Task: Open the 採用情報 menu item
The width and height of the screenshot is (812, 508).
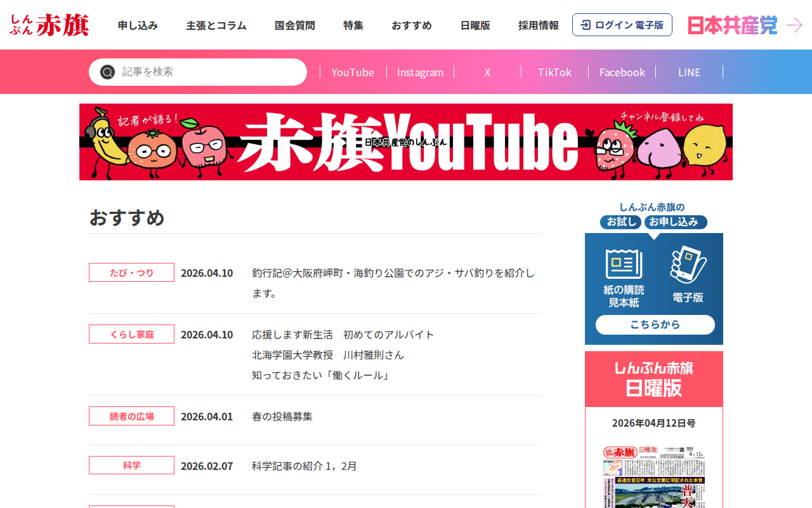Action: (x=539, y=25)
